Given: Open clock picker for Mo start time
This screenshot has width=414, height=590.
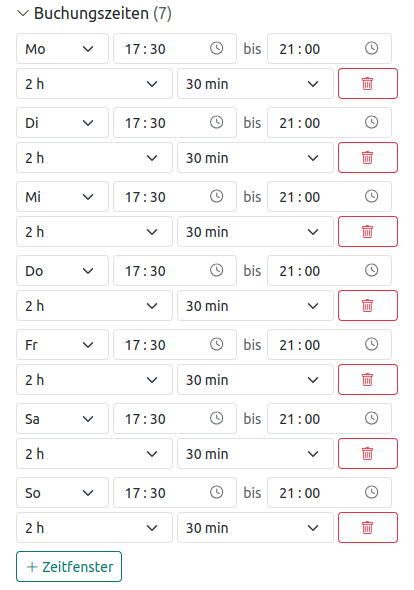Looking at the screenshot, I should (x=216, y=48).
